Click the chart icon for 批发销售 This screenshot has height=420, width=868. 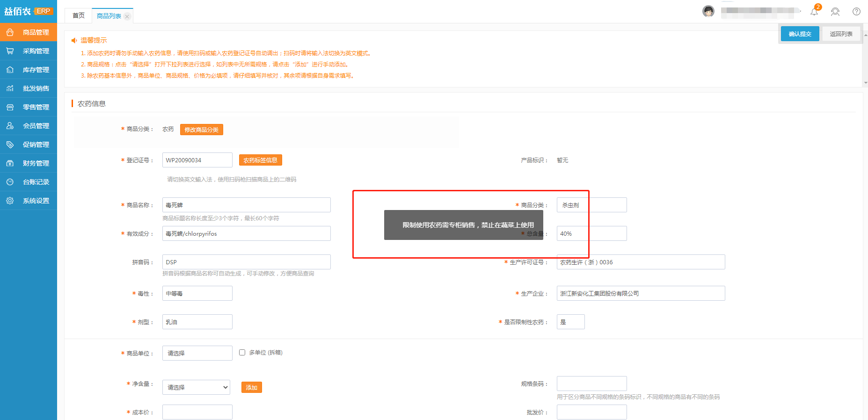tap(10, 88)
